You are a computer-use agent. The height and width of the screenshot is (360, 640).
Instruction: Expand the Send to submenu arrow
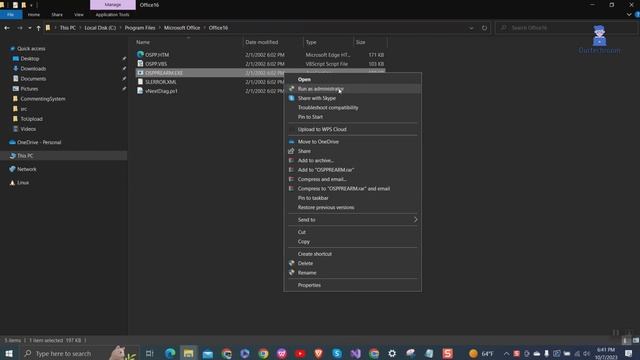tap(415, 220)
